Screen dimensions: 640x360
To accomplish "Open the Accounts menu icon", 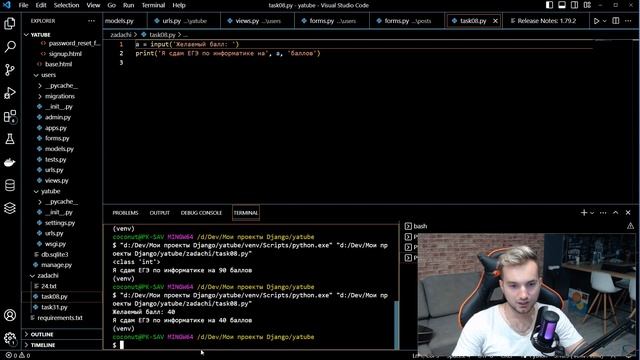I will pos(10,315).
